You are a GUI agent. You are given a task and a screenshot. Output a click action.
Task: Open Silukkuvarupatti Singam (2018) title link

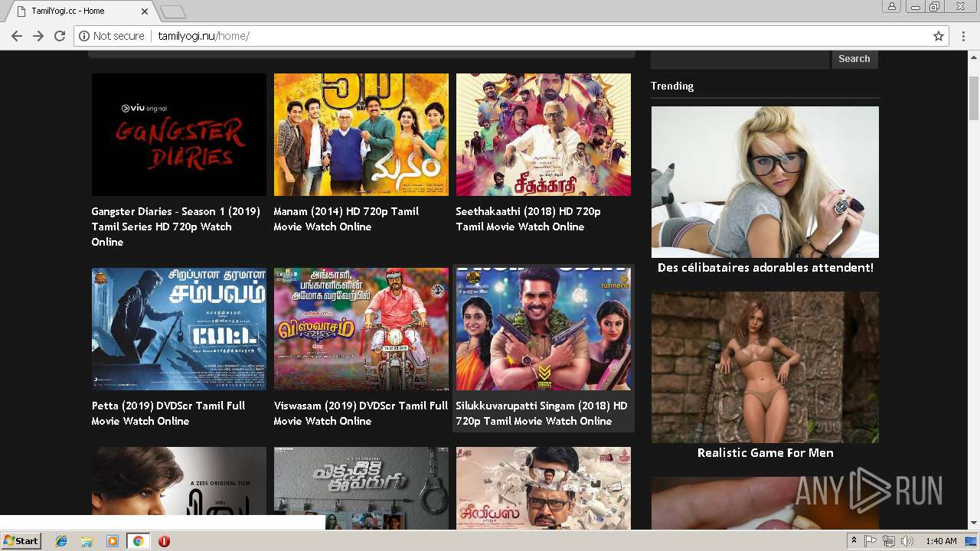(541, 413)
